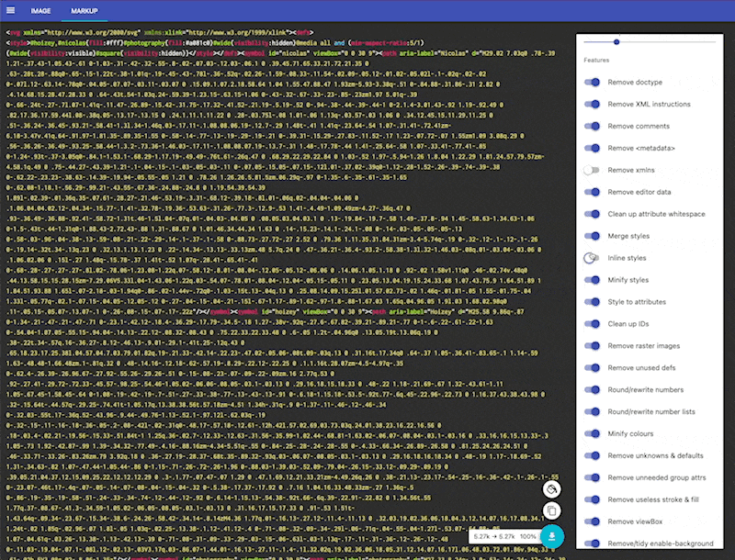Toggle Minify colours switch

(592, 434)
